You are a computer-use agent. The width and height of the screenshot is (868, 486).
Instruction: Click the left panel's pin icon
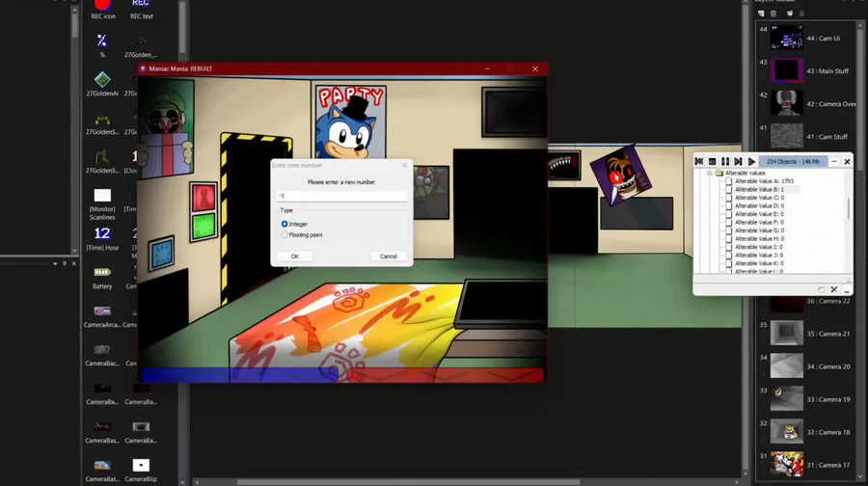pos(65,263)
